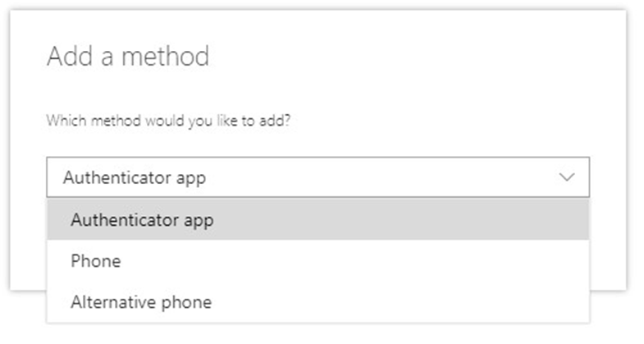Keep Authenticator app as the selected method
The width and height of the screenshot is (644, 344).
[x=142, y=220]
